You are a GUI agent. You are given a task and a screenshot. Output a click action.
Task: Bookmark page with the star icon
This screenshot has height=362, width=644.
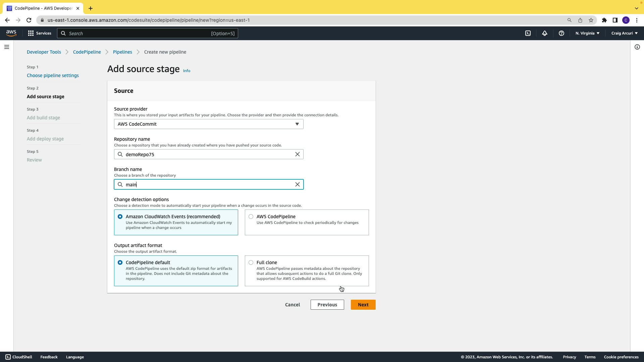[591, 20]
